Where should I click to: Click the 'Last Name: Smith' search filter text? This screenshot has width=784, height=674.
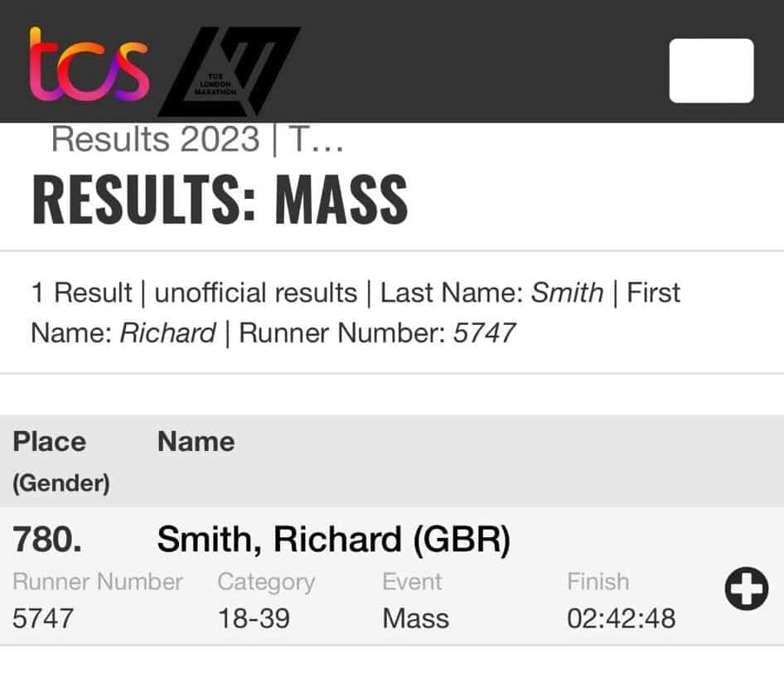(x=492, y=293)
